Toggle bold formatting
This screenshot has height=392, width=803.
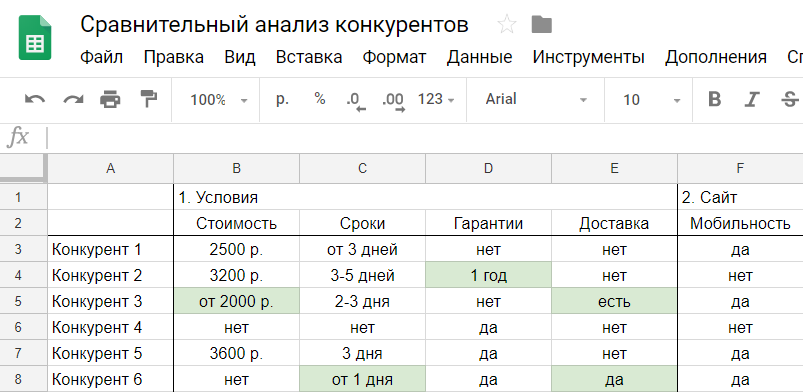click(714, 99)
